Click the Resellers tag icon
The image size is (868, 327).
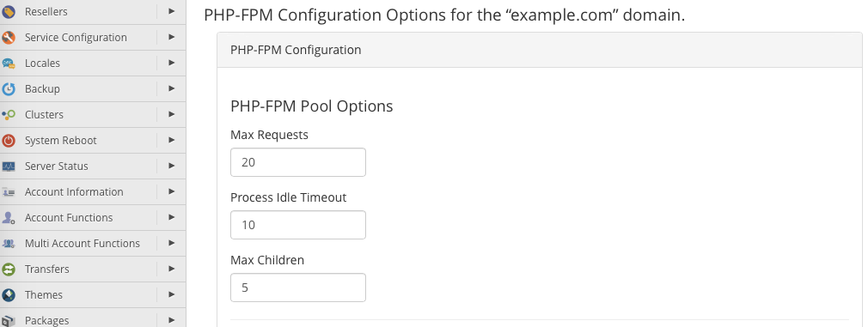pyautogui.click(x=9, y=12)
